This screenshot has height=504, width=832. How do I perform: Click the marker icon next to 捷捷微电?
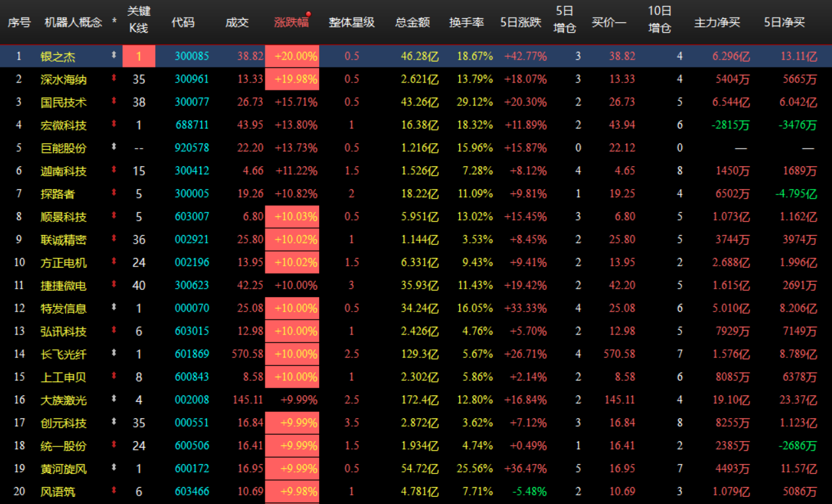[x=114, y=285]
